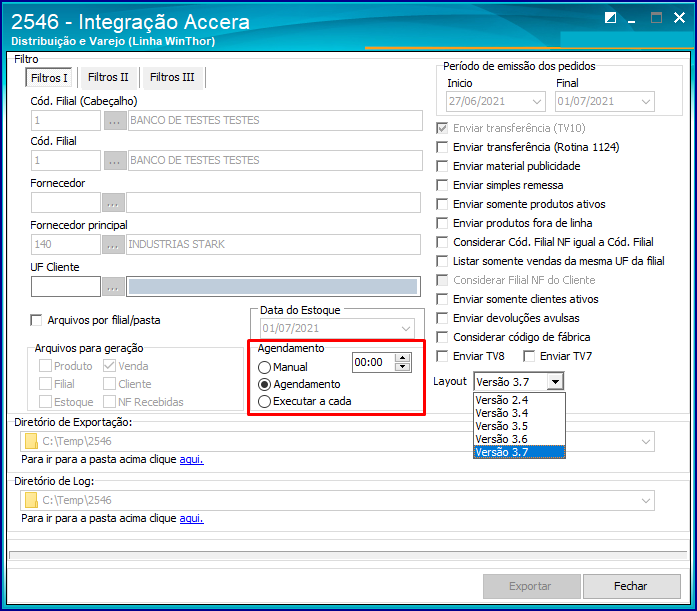This screenshot has height=611, width=697.
Task: Check Enviar TV8 option
Action: [x=442, y=356]
